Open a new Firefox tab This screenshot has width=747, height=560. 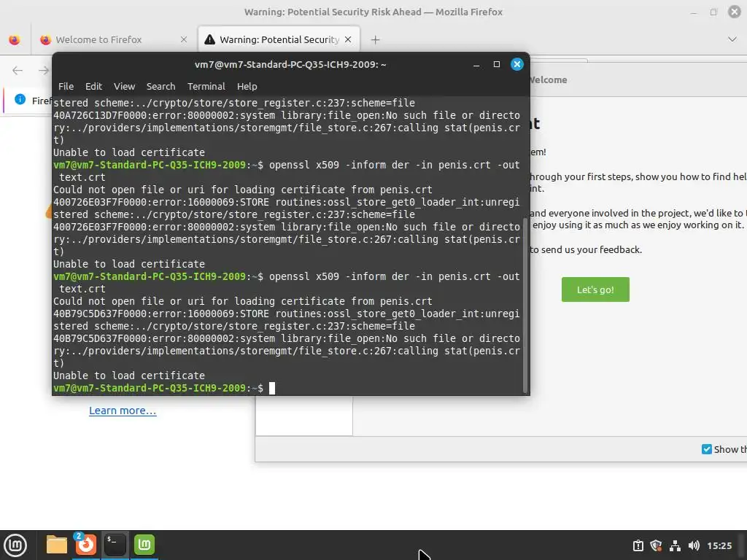376,39
